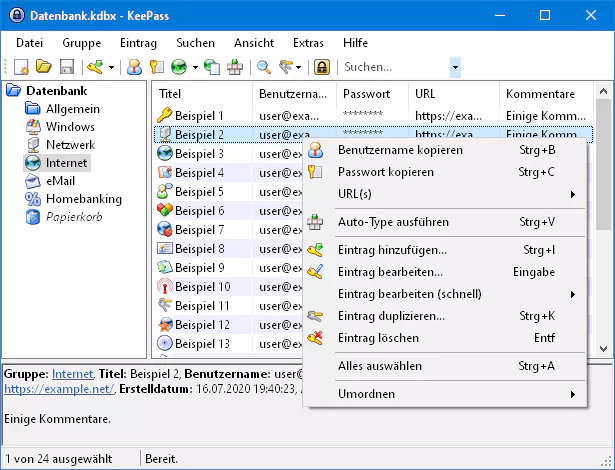The width and height of the screenshot is (615, 470).
Task: Lock the workspace with padlock icon
Action: [322, 67]
